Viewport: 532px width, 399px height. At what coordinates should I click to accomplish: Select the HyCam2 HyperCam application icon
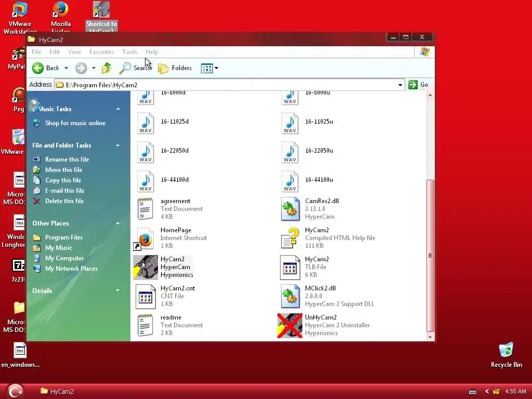coord(145,268)
